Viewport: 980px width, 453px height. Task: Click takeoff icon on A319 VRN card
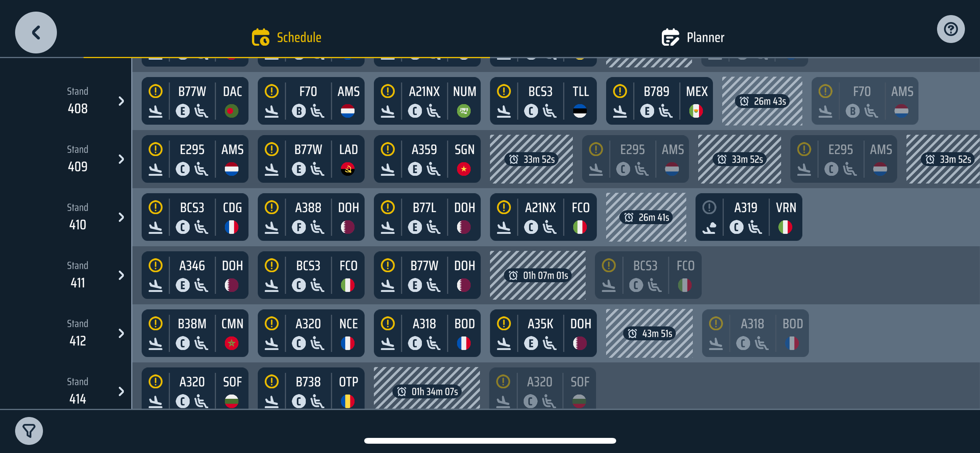tap(709, 227)
